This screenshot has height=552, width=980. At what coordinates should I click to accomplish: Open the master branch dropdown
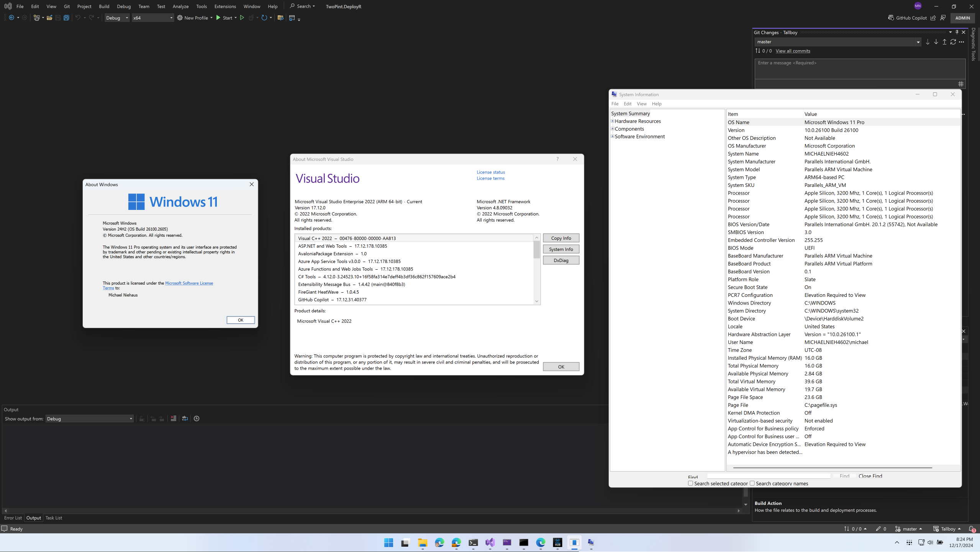918,42
